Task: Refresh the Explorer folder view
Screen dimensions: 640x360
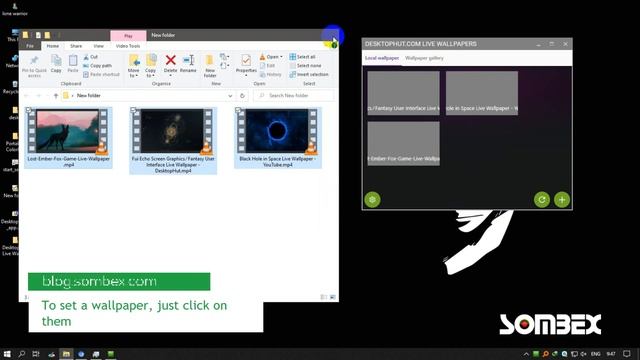Action: pos(242,96)
